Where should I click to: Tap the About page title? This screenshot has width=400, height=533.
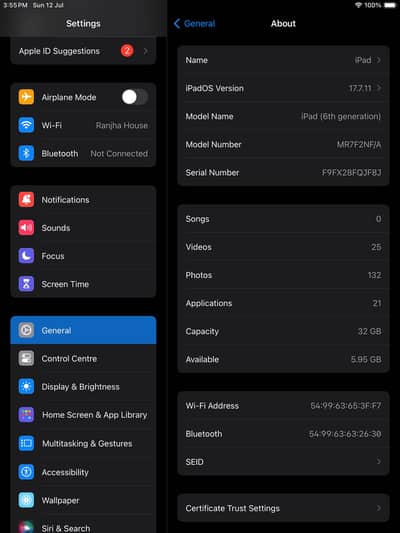283,23
